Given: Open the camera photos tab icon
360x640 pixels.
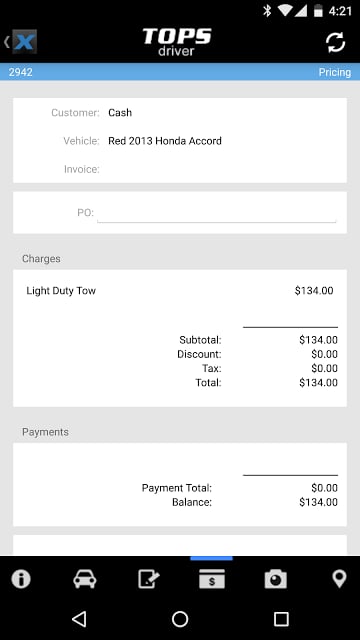Looking at the screenshot, I should [276, 579].
